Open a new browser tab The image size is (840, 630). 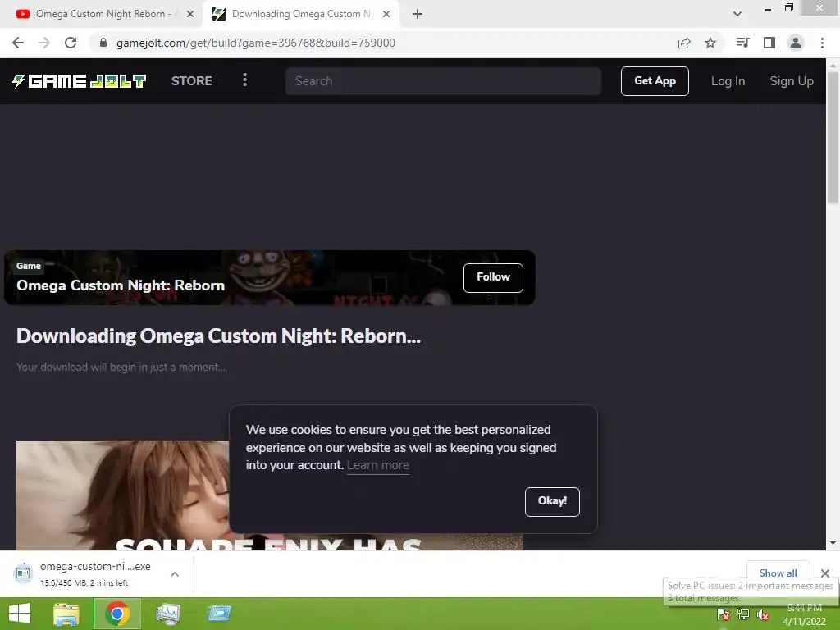[418, 14]
